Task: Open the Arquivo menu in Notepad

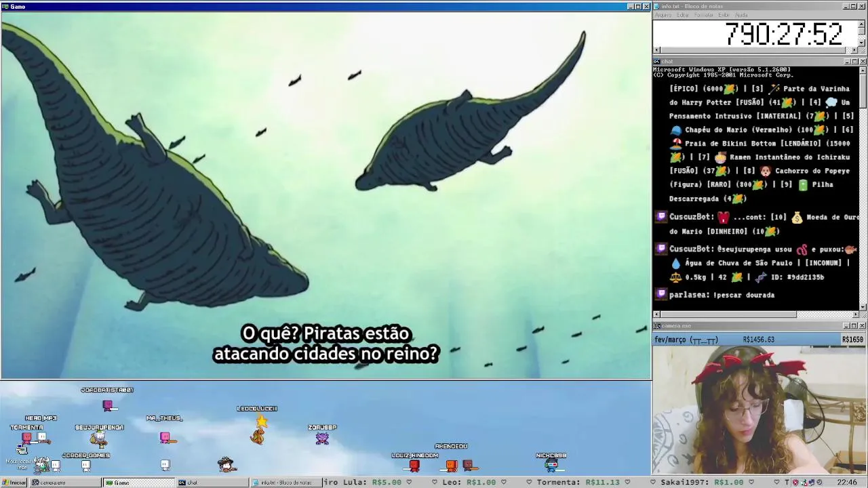Action: click(663, 15)
